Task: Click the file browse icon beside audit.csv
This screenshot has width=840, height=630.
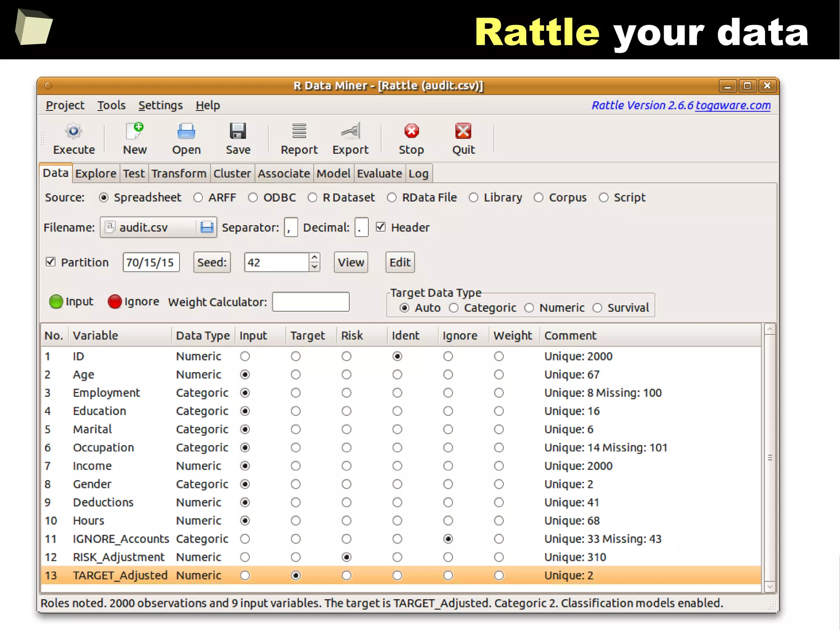Action: [x=207, y=227]
